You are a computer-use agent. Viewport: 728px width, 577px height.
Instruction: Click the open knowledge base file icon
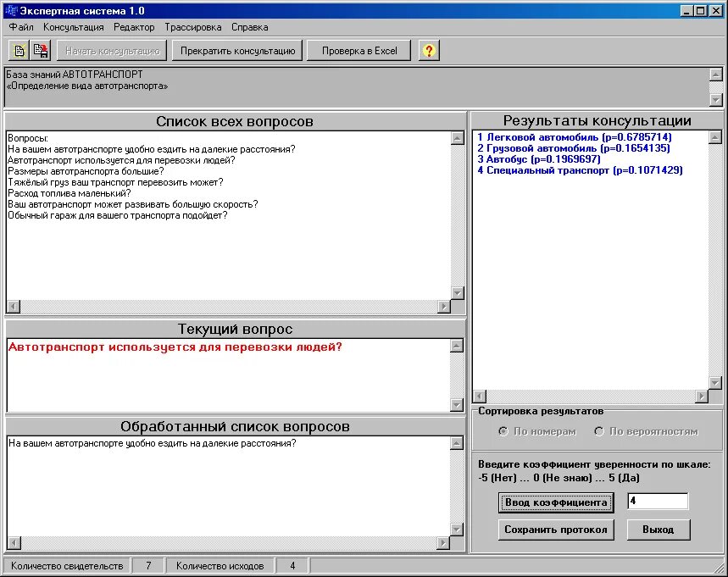[x=19, y=51]
